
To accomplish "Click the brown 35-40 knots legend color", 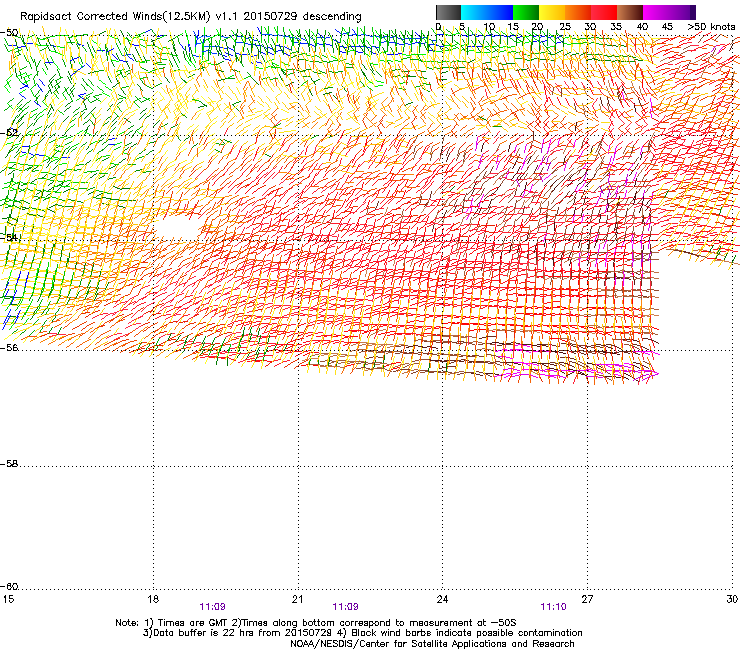I will (630, 12).
